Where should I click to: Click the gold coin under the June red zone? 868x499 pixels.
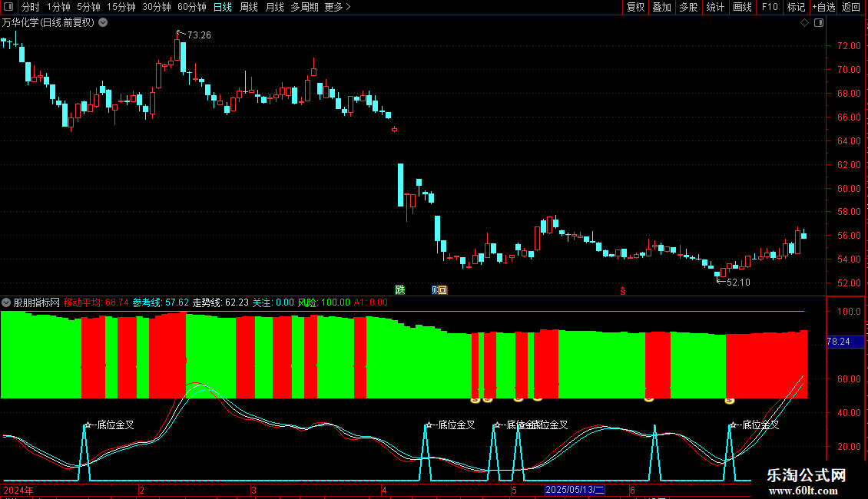pyautogui.click(x=649, y=398)
